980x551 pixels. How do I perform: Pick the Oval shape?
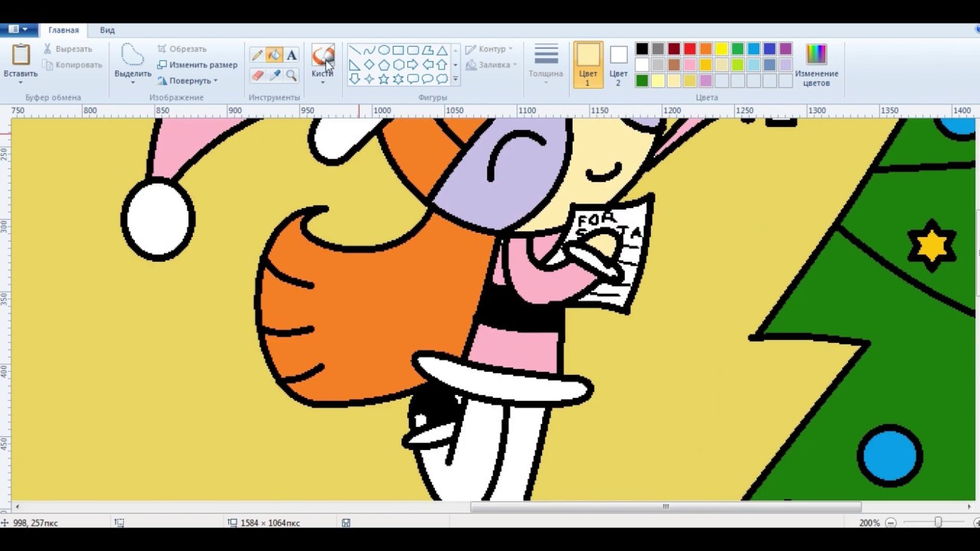[384, 51]
